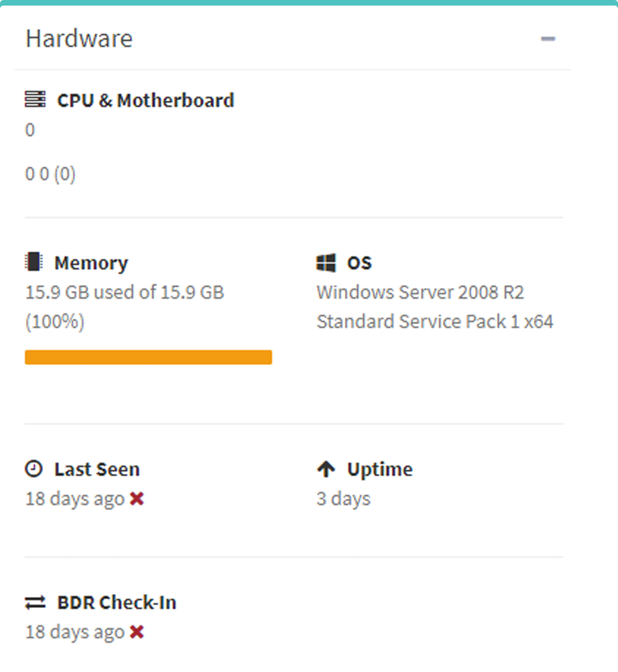The image size is (618, 672).
Task: Click the Uptime heading label
Action: [x=380, y=470]
